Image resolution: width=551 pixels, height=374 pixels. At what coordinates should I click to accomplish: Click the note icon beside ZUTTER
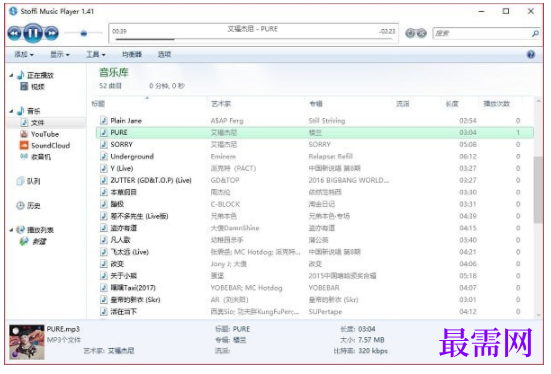click(104, 180)
